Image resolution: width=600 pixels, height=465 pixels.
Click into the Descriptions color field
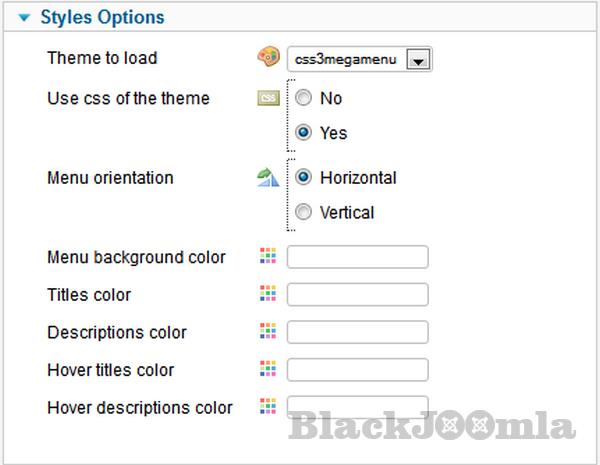click(357, 331)
